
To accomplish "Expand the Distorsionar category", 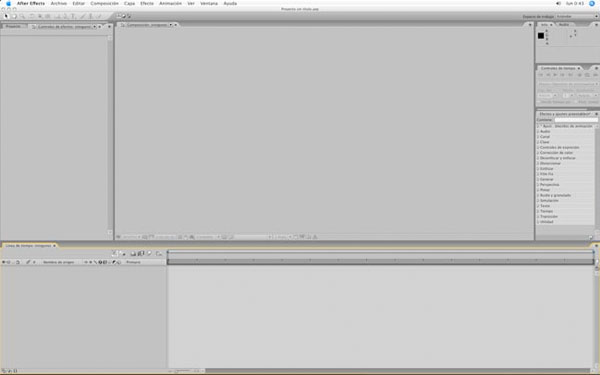I will 538,163.
